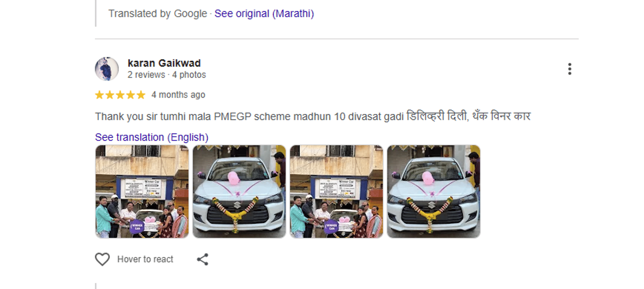Viewport: 644px width, 289px height.
Task: Click the Hover to react label
Action: tap(145, 259)
